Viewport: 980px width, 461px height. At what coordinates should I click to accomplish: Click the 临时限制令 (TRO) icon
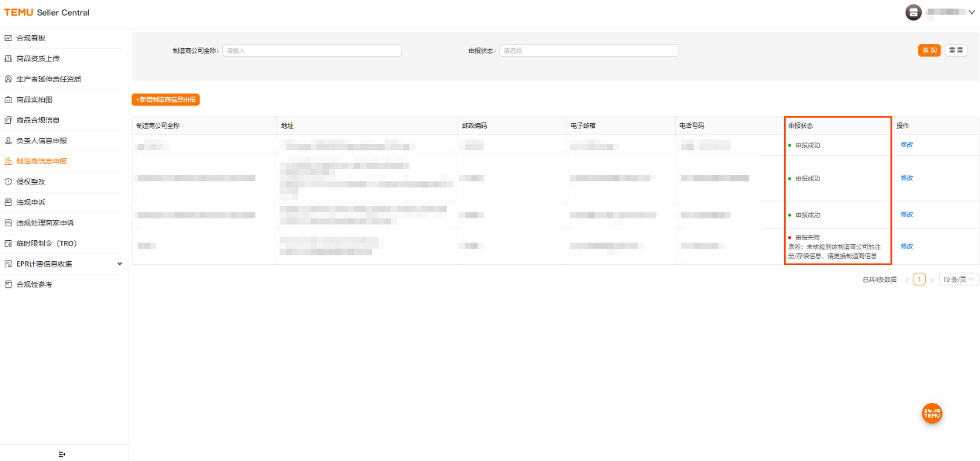point(9,243)
